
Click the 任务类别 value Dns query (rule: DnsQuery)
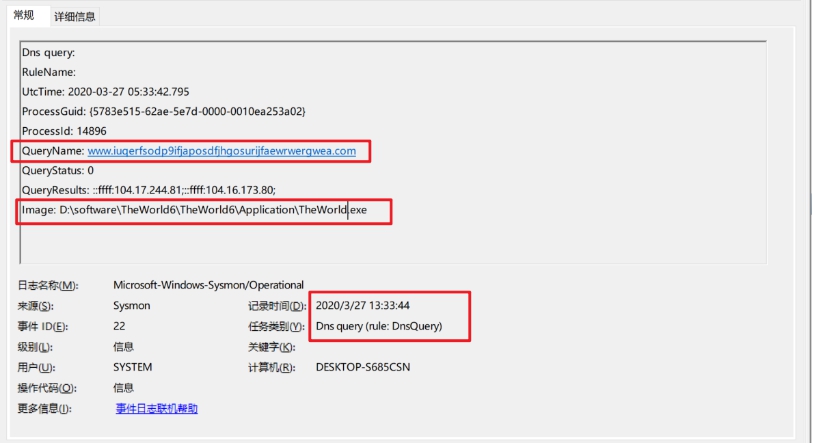(379, 326)
